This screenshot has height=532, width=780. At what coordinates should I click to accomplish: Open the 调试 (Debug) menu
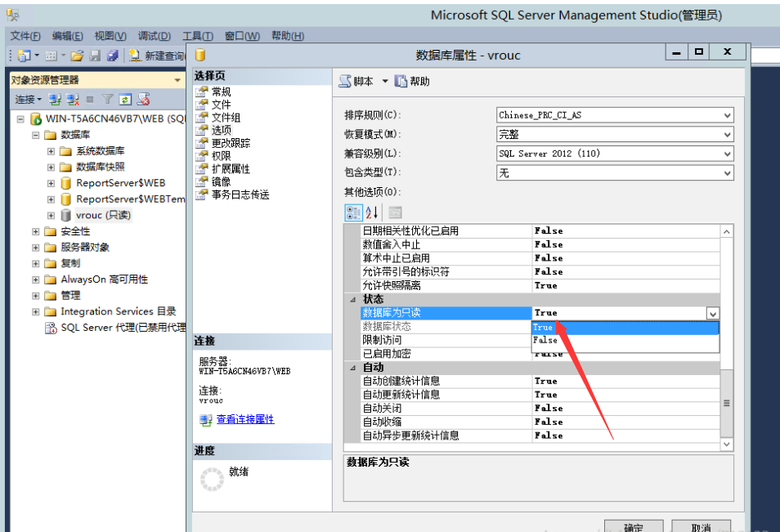click(x=155, y=36)
